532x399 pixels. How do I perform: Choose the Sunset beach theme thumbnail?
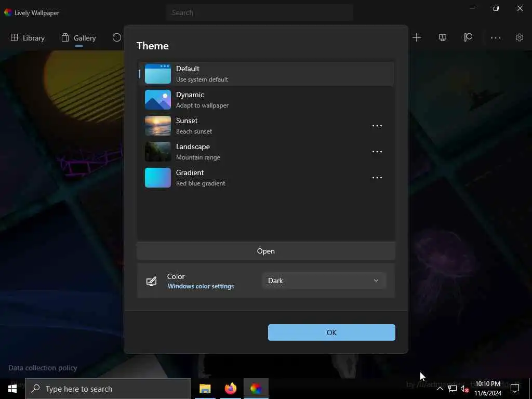(158, 126)
